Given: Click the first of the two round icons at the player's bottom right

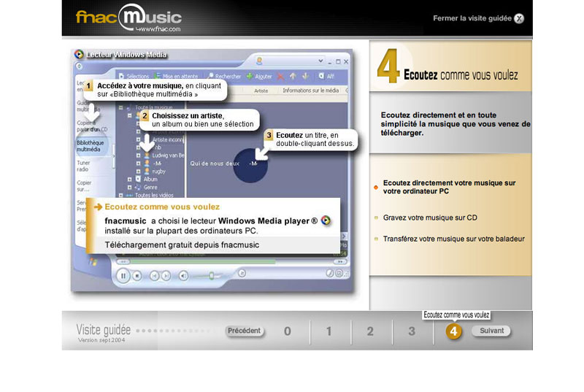Looking at the screenshot, I should (x=330, y=273).
